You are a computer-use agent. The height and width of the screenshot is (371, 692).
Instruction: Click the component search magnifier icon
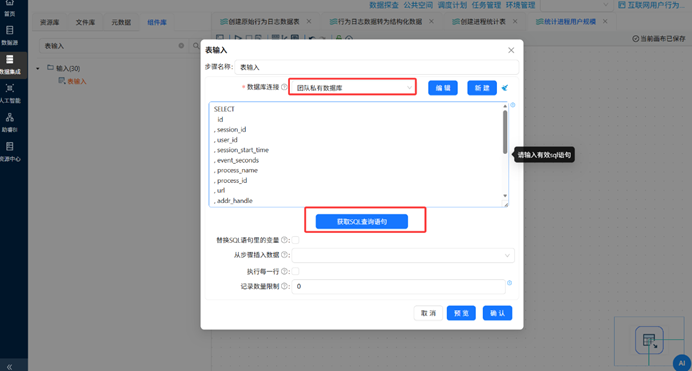(x=196, y=45)
